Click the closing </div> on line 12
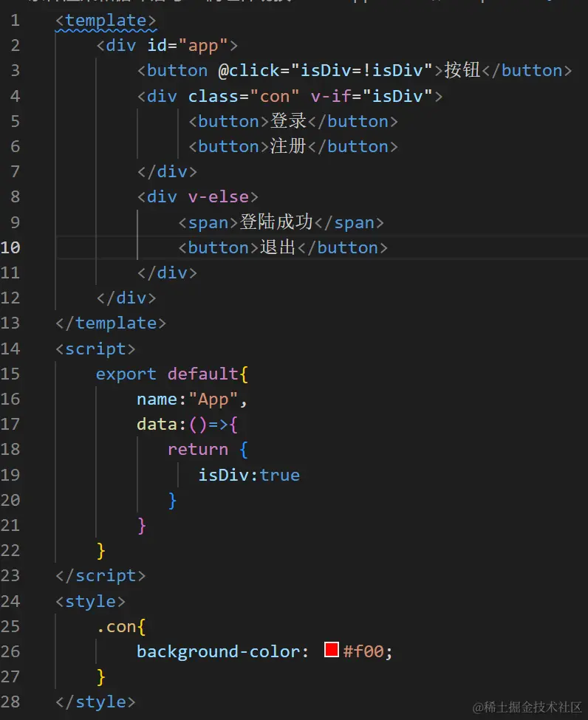 (126, 298)
